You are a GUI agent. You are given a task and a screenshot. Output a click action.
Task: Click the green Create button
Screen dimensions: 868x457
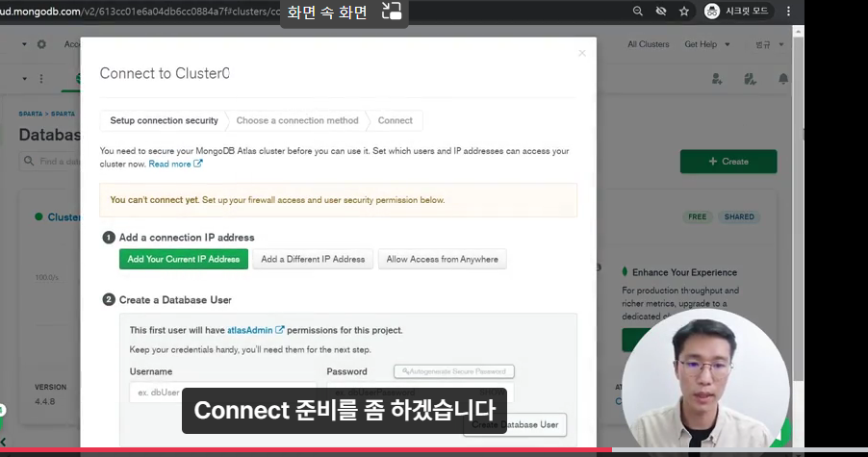pos(728,162)
